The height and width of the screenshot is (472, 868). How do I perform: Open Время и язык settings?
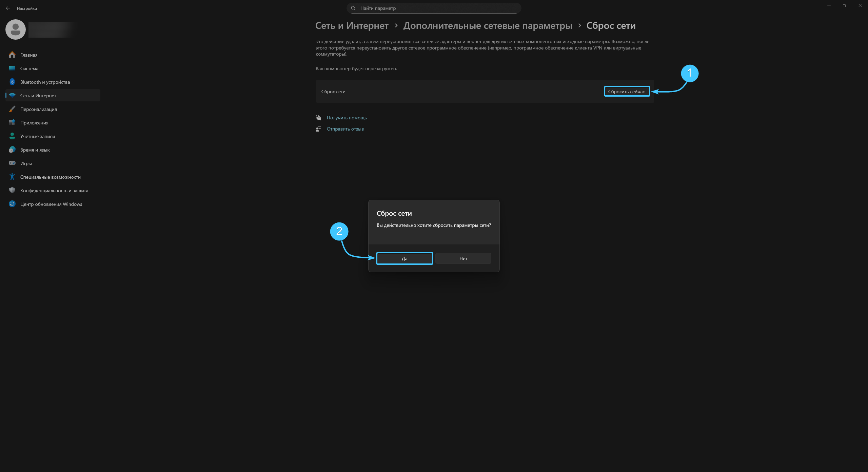35,150
